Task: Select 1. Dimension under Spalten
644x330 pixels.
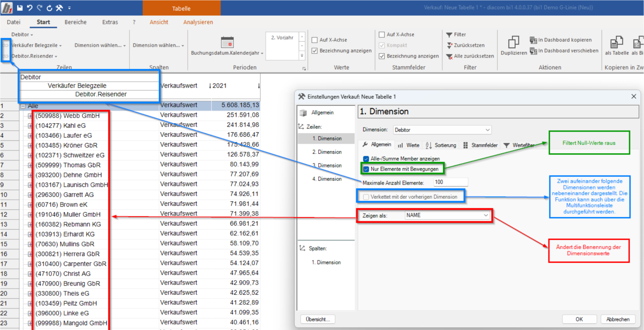Action: (x=326, y=262)
